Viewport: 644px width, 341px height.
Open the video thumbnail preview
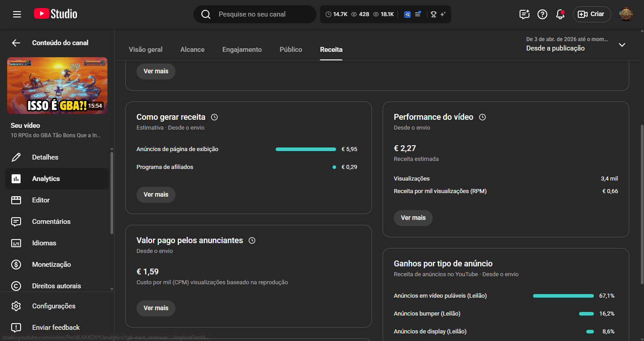[57, 85]
